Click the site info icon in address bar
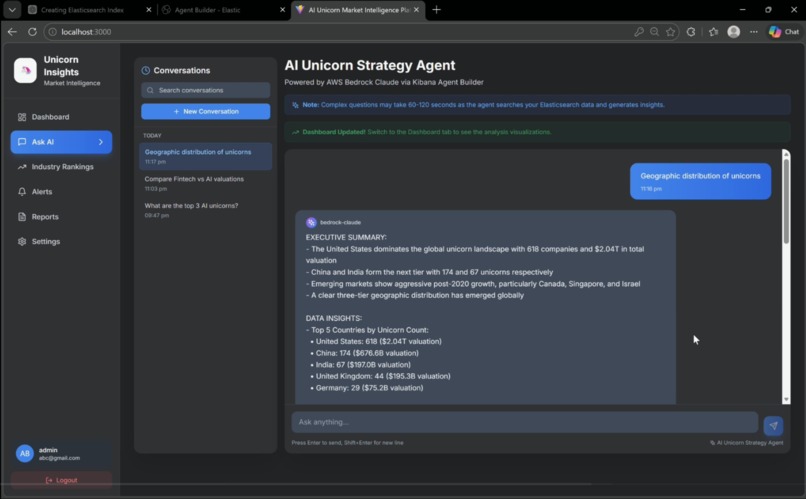806x499 pixels. [52, 32]
